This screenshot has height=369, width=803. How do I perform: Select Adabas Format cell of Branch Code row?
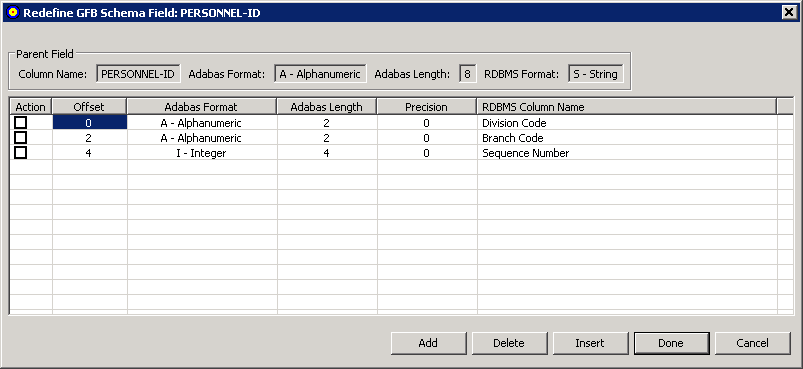click(x=202, y=138)
